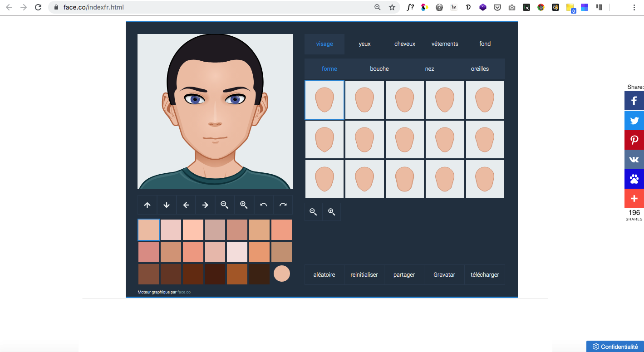Screen dimensions: 644x352
Task: Share via the Baidu paw icon
Action: click(634, 179)
